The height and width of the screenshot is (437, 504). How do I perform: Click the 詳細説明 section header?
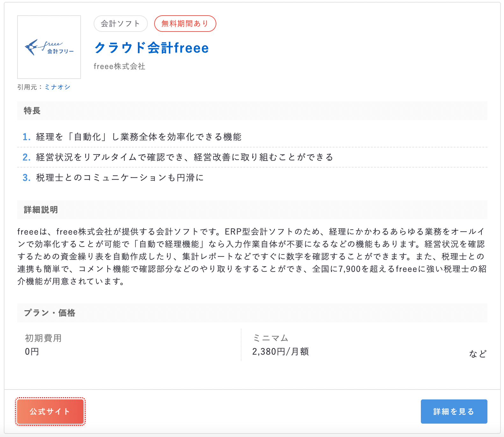pos(41,210)
